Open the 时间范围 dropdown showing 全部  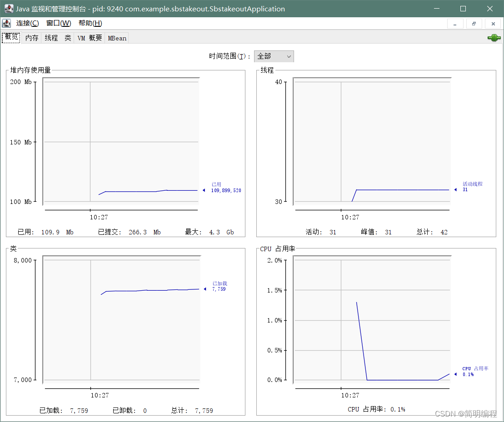click(274, 56)
